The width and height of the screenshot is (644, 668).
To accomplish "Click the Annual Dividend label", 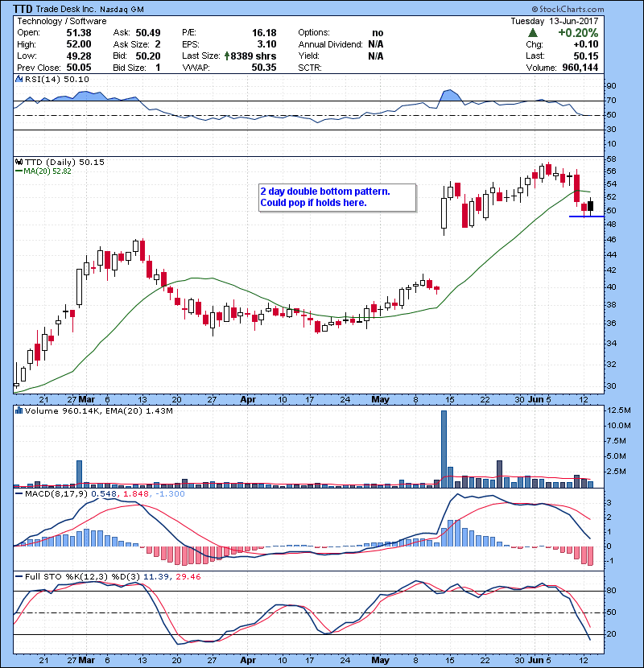I will [x=330, y=44].
